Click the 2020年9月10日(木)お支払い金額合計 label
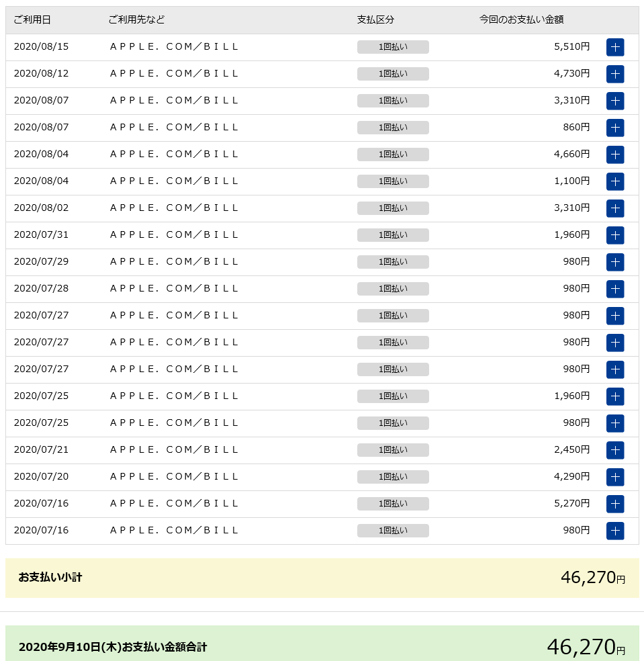Viewport: 644px width, 661px height. (x=113, y=647)
